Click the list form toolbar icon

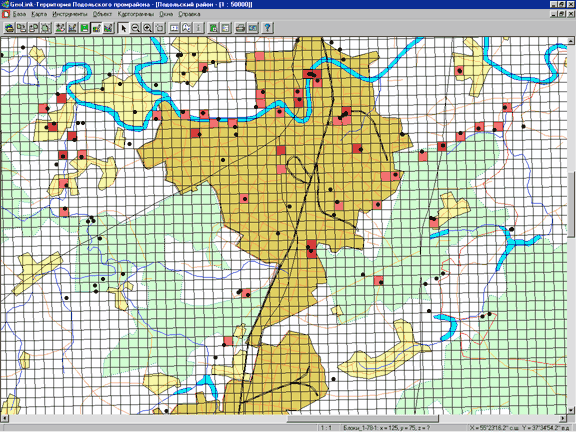click(x=226, y=28)
